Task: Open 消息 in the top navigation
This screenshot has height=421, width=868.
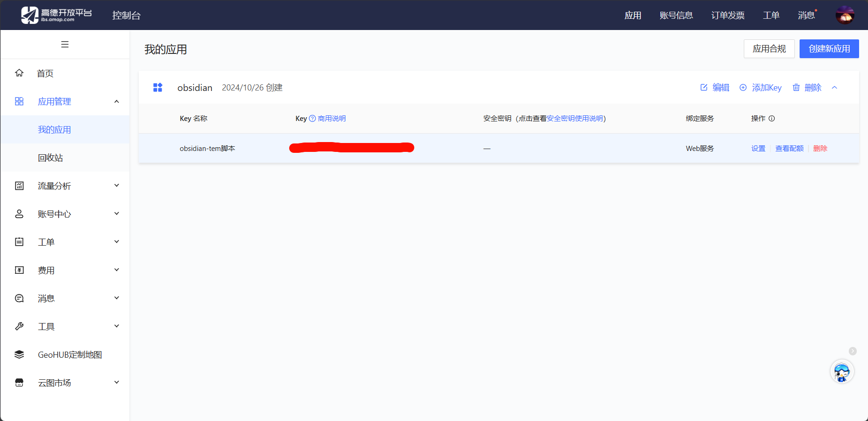Action: 807,15
